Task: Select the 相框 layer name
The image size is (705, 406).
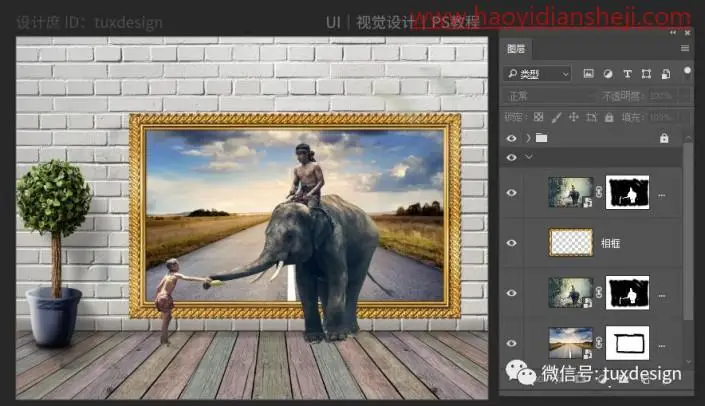Action: 611,243
